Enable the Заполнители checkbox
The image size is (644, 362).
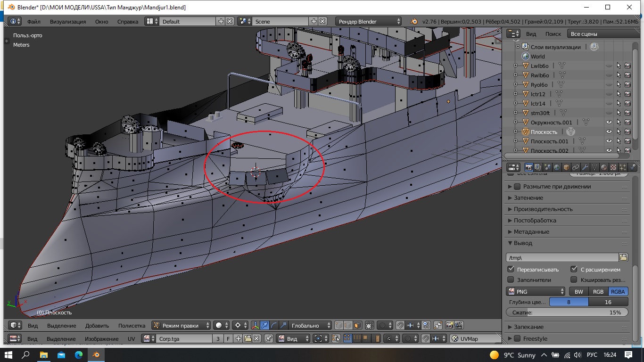(x=511, y=280)
